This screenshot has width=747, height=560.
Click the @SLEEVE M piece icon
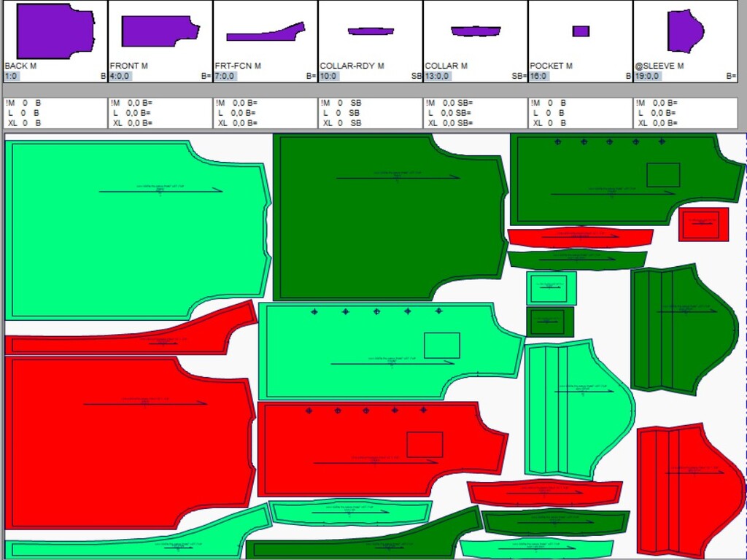point(684,31)
